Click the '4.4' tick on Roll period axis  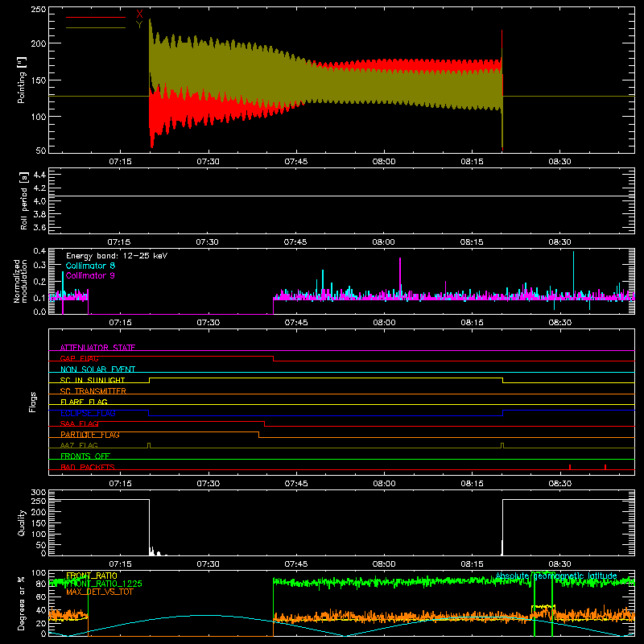(39, 175)
